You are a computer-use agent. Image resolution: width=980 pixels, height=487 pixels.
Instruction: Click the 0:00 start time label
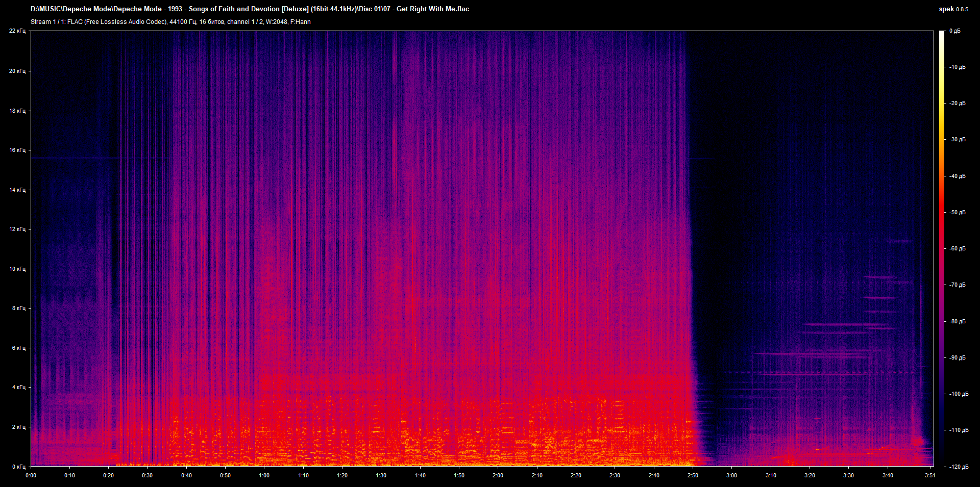[31, 475]
